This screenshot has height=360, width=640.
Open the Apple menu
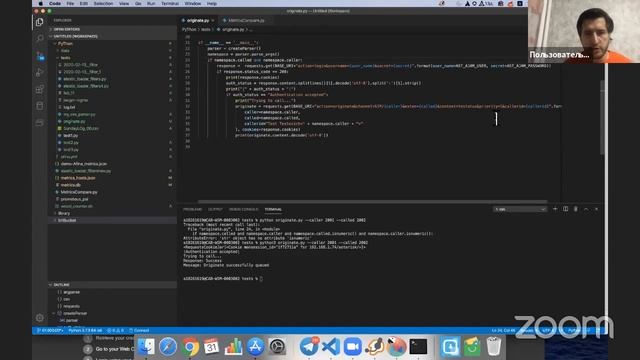click(x=41, y=3)
